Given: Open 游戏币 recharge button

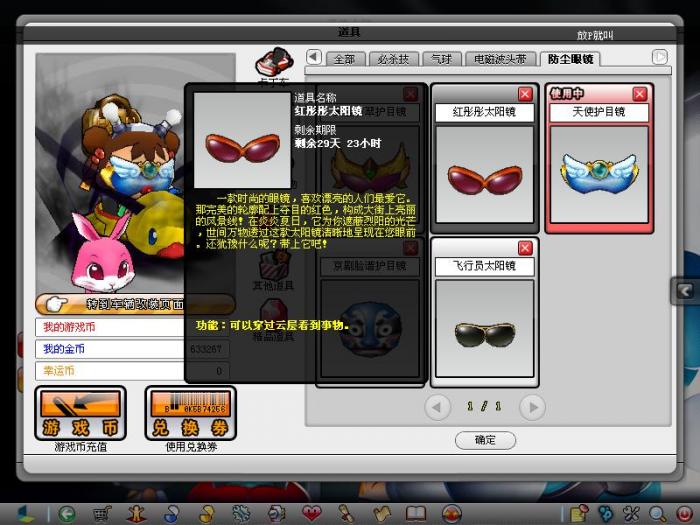Looking at the screenshot, I should click(80, 413).
